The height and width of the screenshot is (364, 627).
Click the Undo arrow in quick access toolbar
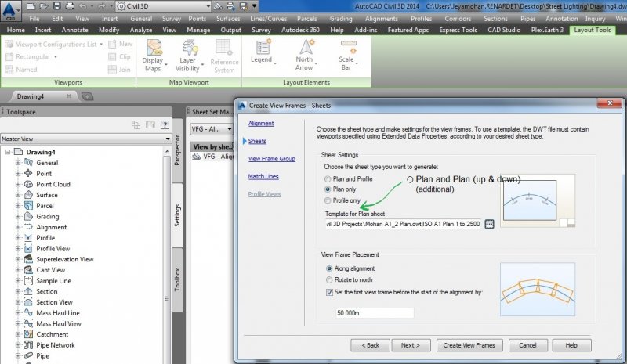point(83,6)
